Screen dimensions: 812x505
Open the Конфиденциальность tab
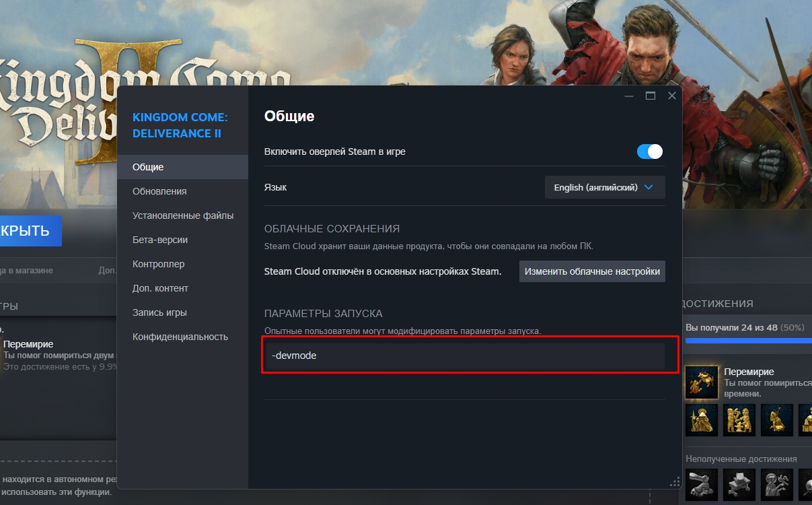[x=182, y=337]
